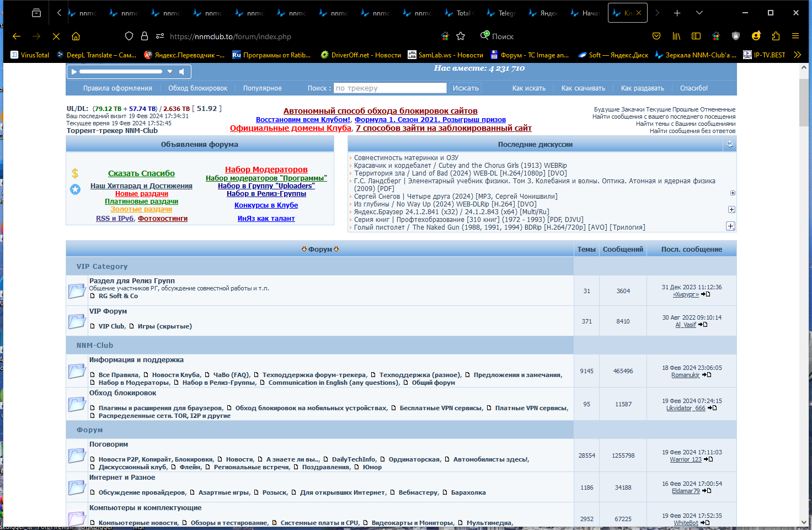This screenshot has width=812, height=530.
Task: Click the Save to Pocket icon in the toolbar
Action: [656, 36]
